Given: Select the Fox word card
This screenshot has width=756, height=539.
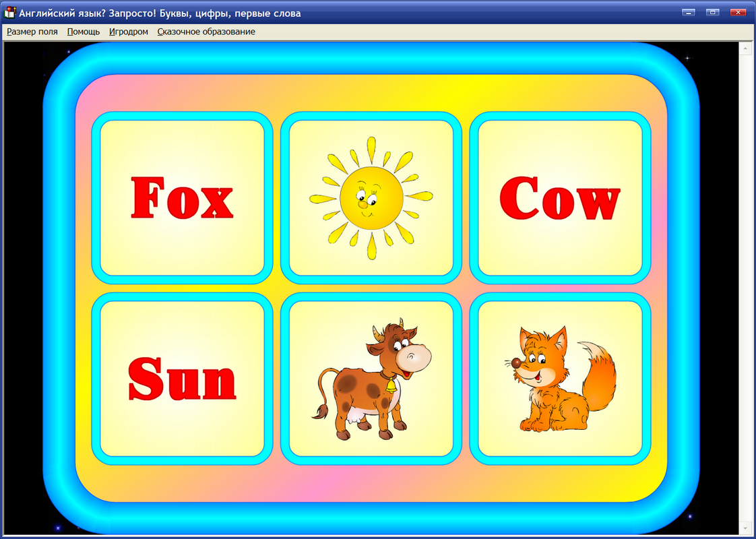Looking at the screenshot, I should tap(182, 197).
